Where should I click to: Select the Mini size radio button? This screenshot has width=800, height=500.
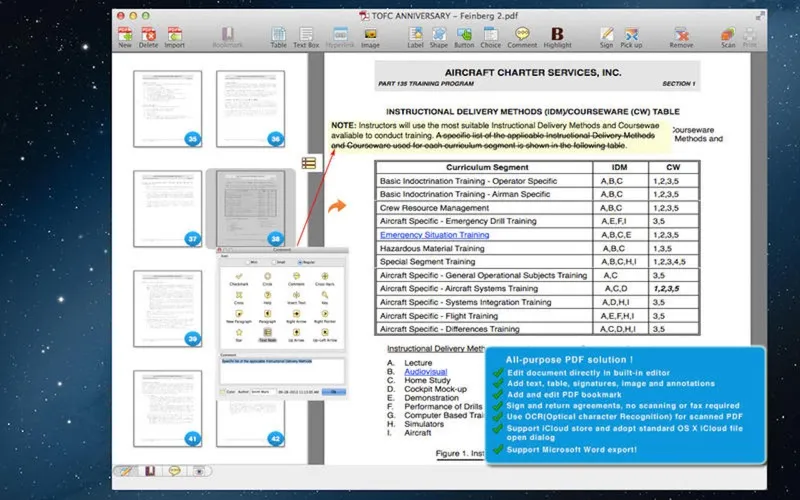[x=249, y=261]
